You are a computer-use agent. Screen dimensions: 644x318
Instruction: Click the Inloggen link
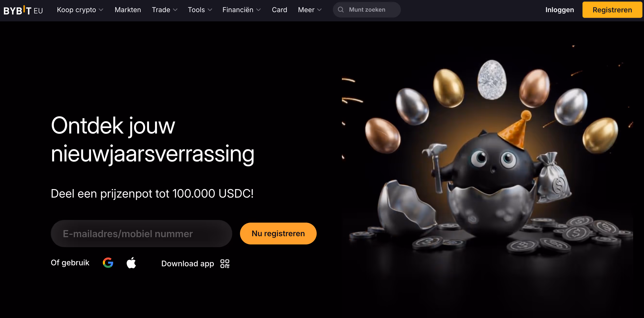(x=560, y=10)
